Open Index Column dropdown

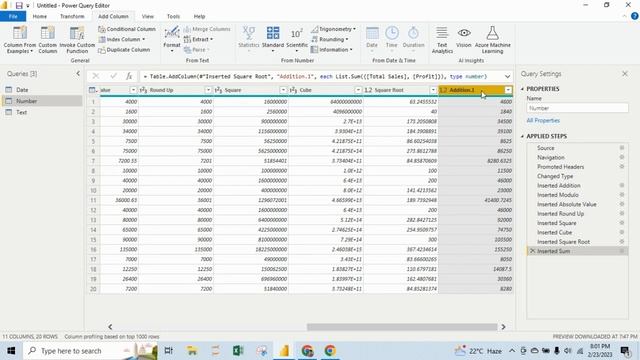122,39
